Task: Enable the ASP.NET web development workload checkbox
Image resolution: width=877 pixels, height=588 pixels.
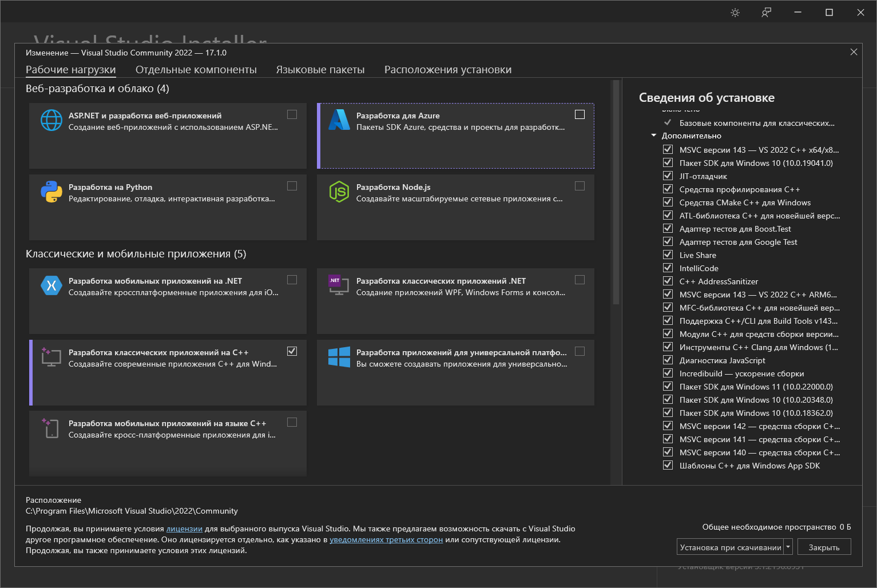Action: [292, 114]
